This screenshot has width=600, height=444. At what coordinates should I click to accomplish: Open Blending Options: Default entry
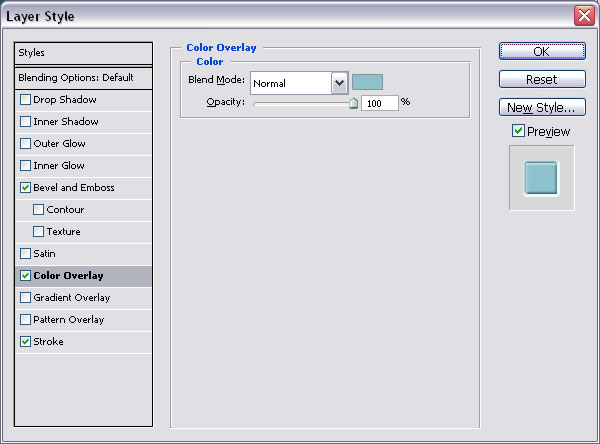click(83, 78)
